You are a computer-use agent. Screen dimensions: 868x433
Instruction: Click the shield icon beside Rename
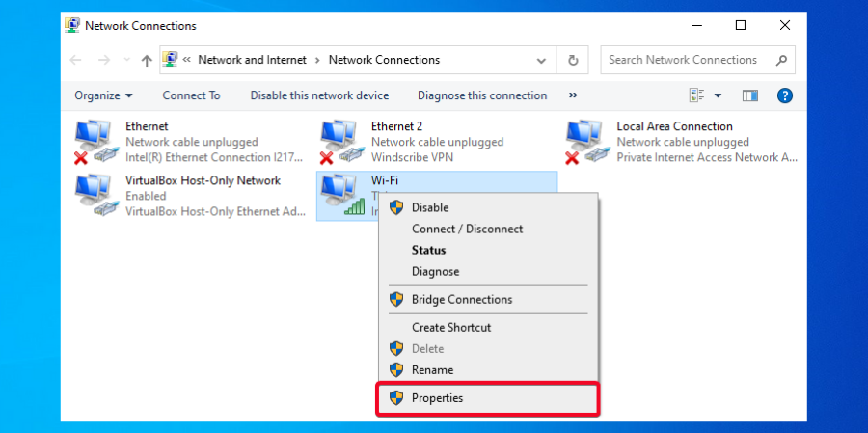tap(396, 370)
